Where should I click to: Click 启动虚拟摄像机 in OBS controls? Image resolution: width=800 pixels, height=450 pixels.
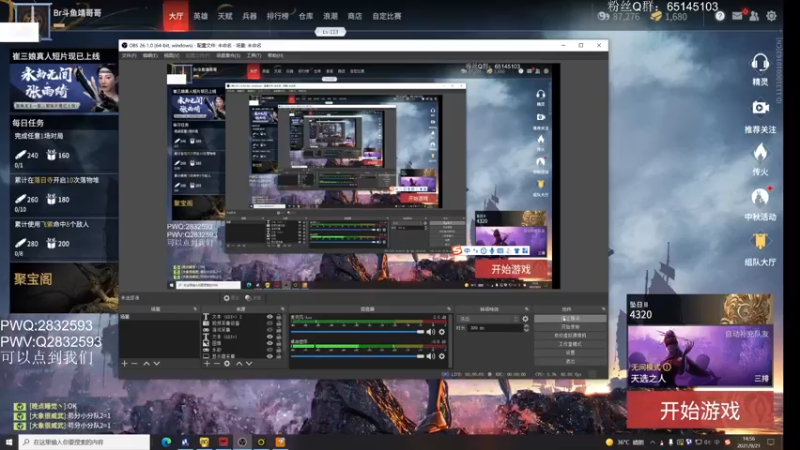coord(570,336)
